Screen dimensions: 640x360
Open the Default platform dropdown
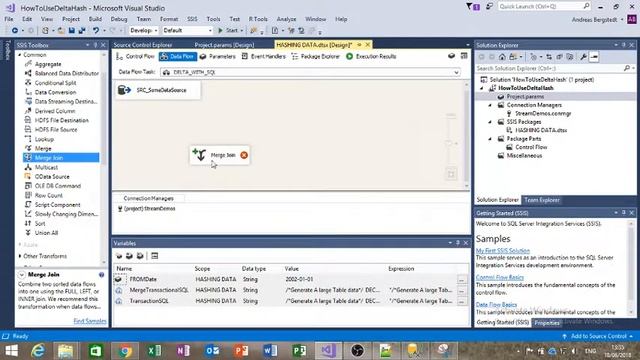(187, 30)
